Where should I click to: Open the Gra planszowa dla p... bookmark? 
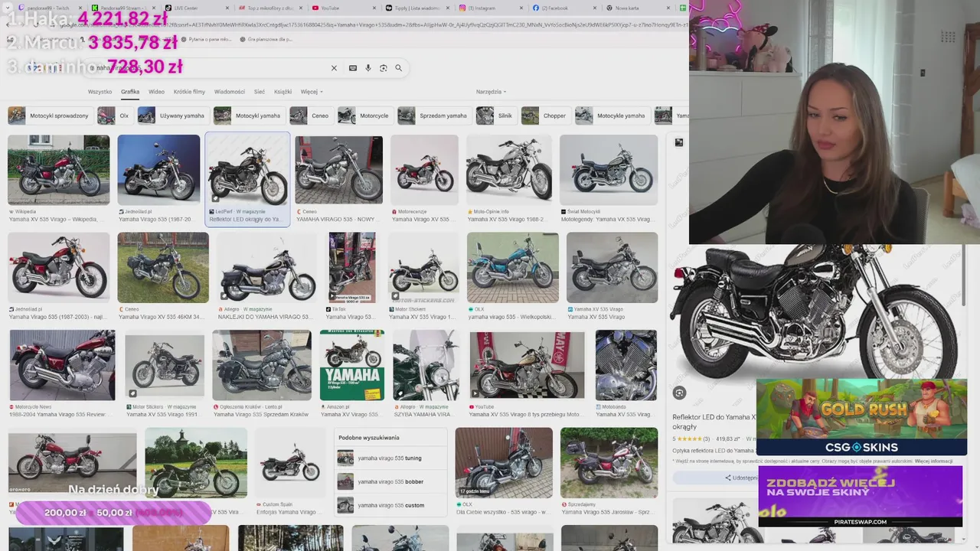(266, 39)
